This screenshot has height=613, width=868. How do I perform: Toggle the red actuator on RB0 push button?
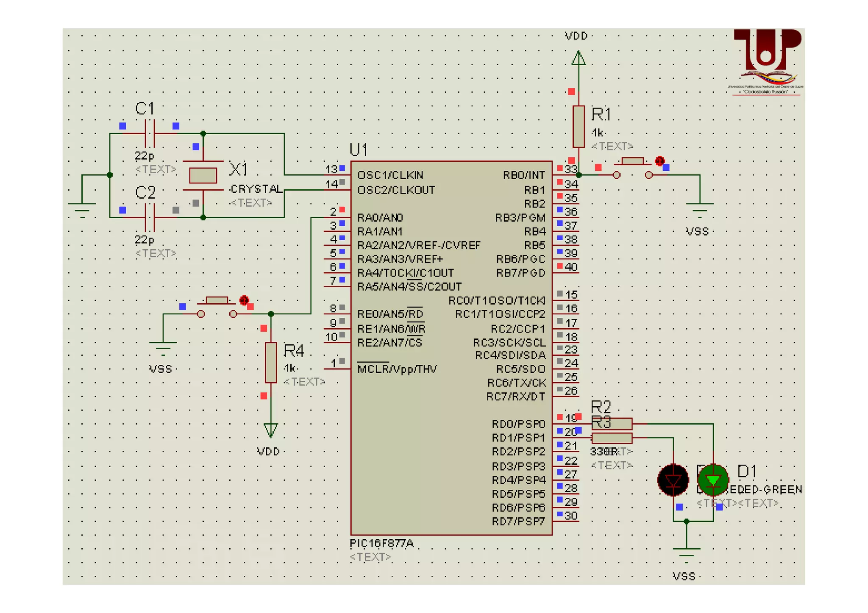click(659, 161)
